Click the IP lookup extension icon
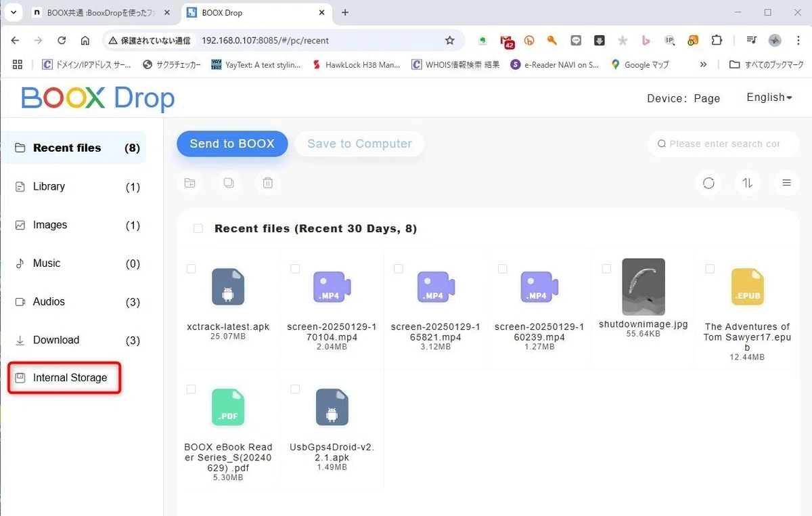 click(669, 41)
